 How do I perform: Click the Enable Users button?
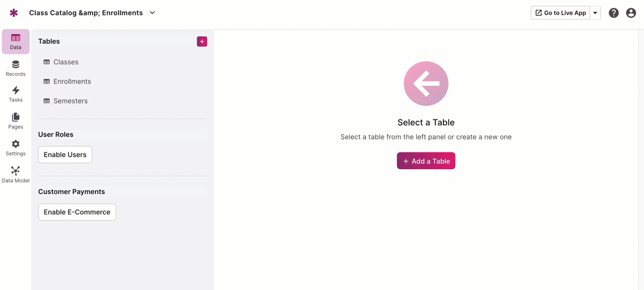tap(65, 155)
